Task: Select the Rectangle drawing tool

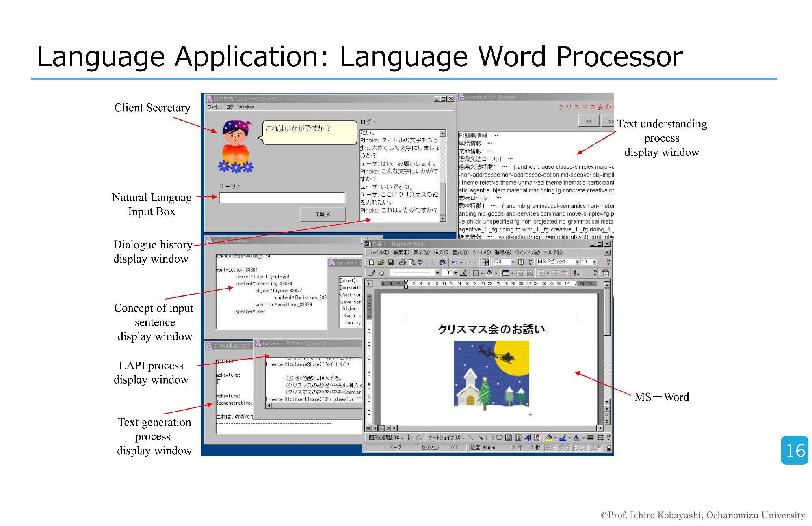Action: pyautogui.click(x=489, y=438)
